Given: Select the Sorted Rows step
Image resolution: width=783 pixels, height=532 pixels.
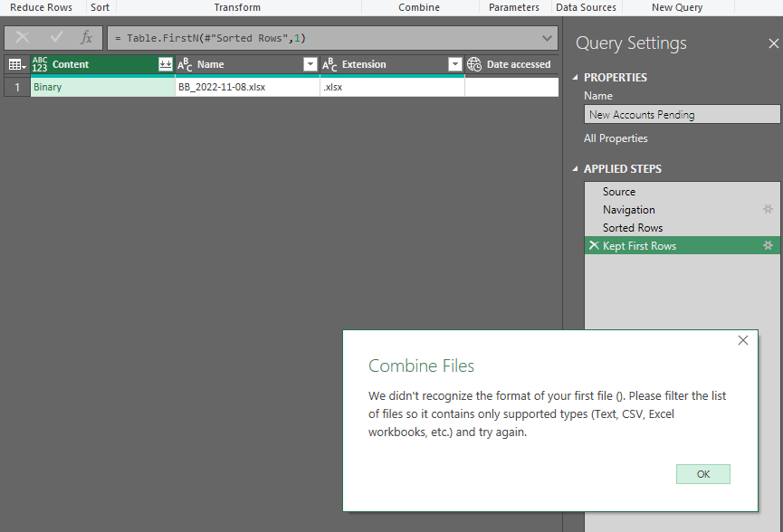Looking at the screenshot, I should (x=683, y=228).
